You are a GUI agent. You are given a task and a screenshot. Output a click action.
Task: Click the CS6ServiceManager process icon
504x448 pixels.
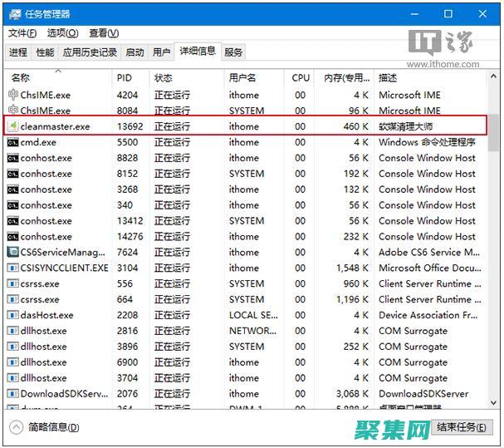click(13, 252)
